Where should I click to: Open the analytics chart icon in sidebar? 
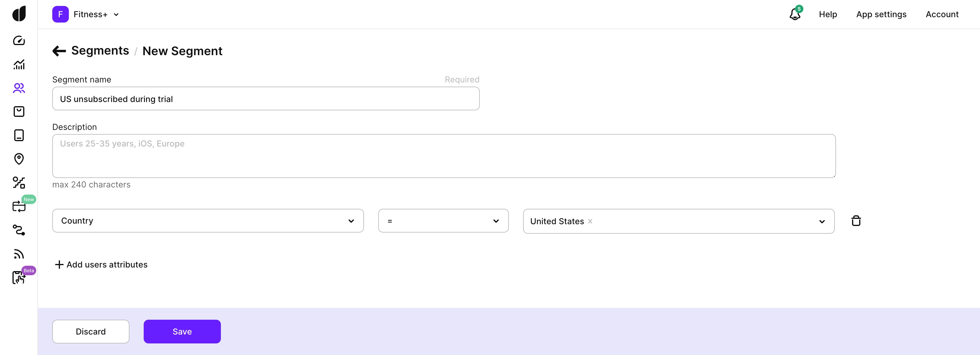click(19, 65)
